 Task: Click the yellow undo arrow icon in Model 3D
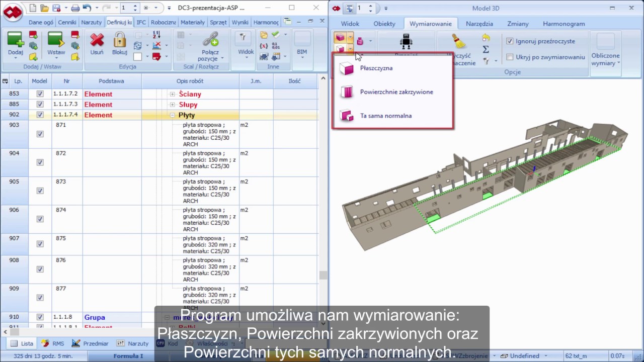(486, 38)
